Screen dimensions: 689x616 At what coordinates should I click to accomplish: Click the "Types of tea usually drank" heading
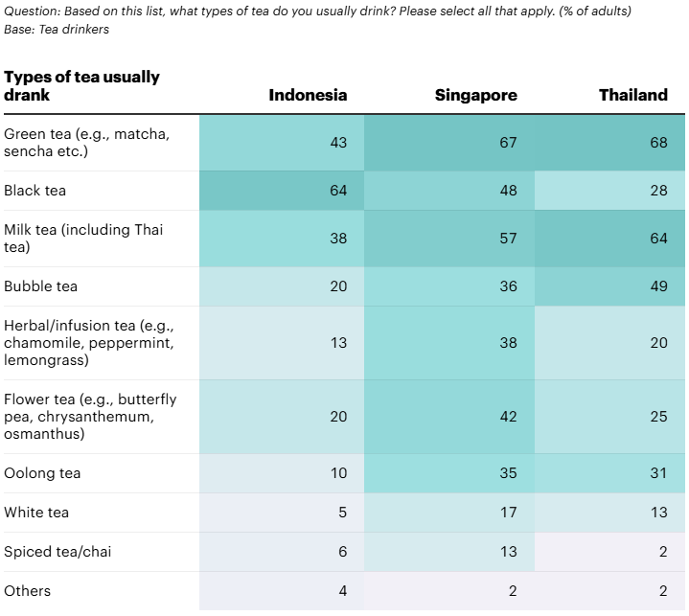82,85
